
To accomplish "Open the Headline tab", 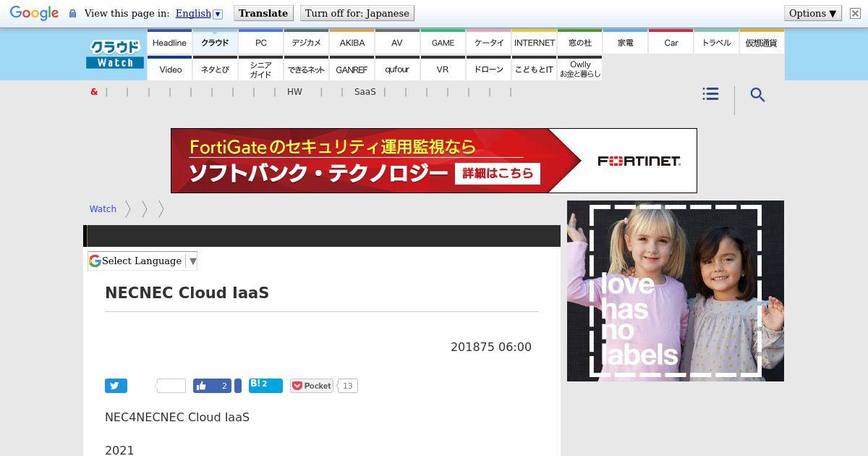I will (169, 43).
